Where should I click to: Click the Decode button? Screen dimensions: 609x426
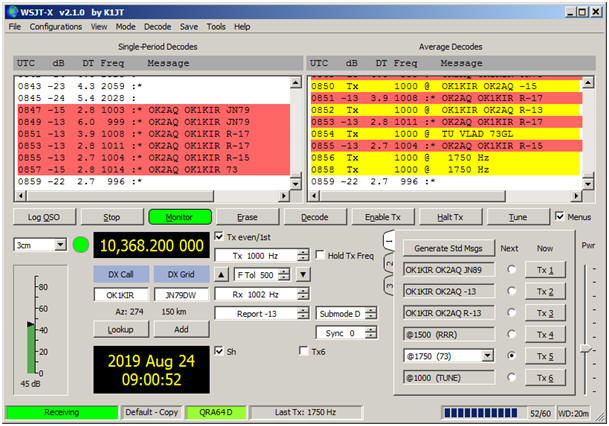(315, 217)
